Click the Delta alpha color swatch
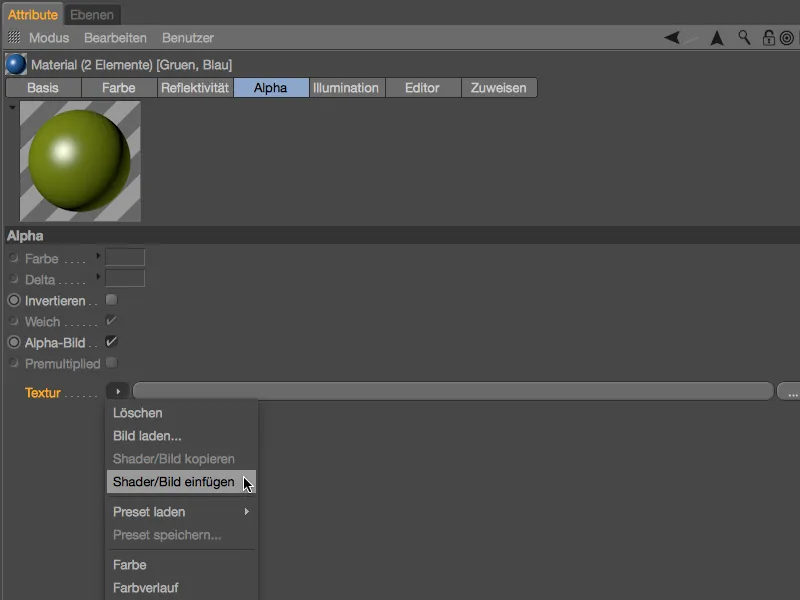Image resolution: width=800 pixels, height=600 pixels. [x=125, y=279]
